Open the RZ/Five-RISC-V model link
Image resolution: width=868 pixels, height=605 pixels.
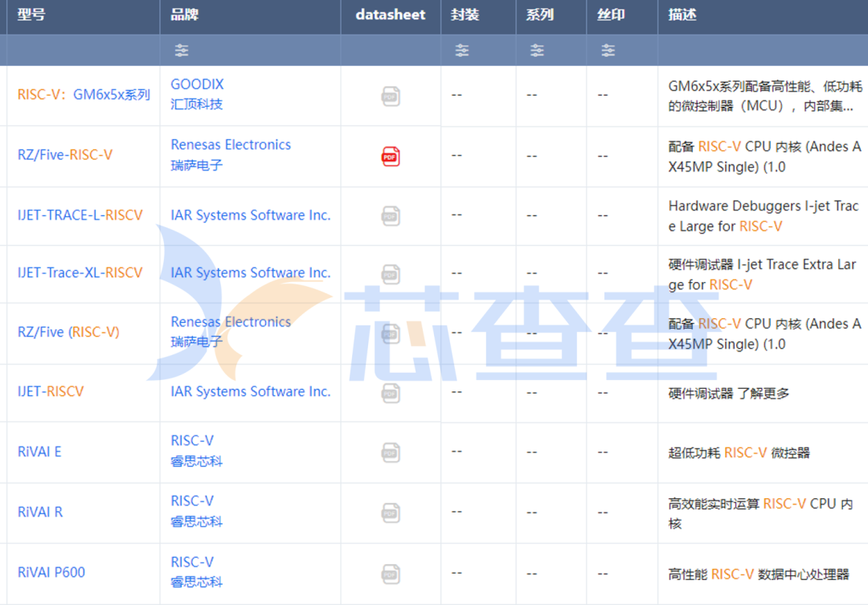65,155
